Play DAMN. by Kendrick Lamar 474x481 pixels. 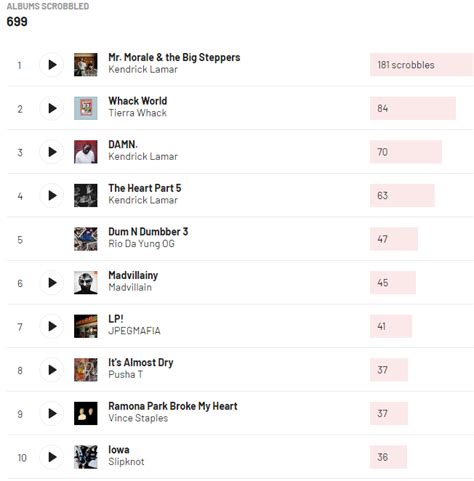click(52, 152)
